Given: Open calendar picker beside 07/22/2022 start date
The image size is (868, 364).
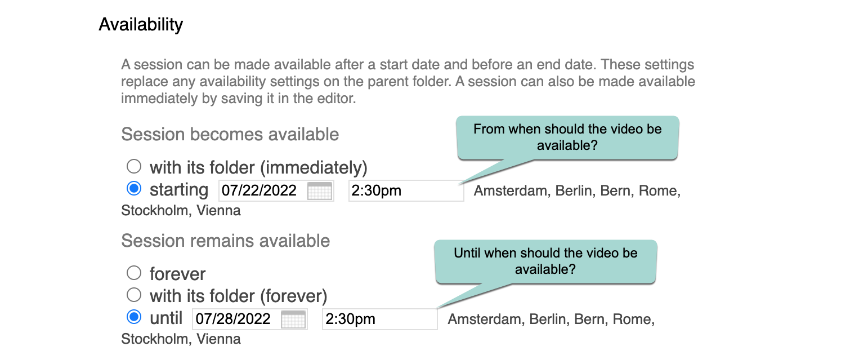Looking at the screenshot, I should (319, 190).
